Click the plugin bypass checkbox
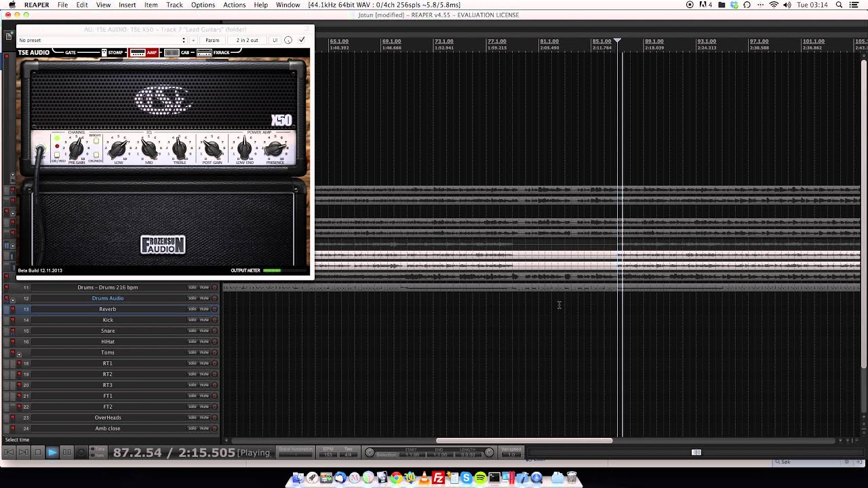This screenshot has width=868, height=488. click(x=302, y=40)
